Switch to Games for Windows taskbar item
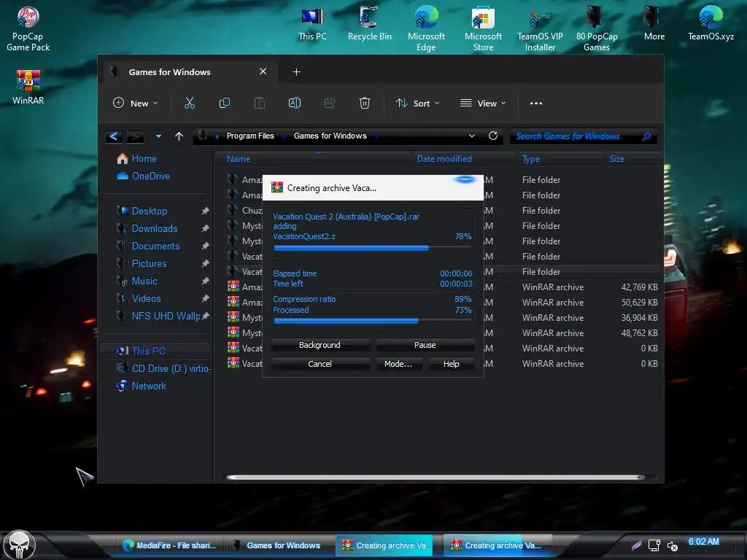This screenshot has height=560, width=747. coord(278,545)
